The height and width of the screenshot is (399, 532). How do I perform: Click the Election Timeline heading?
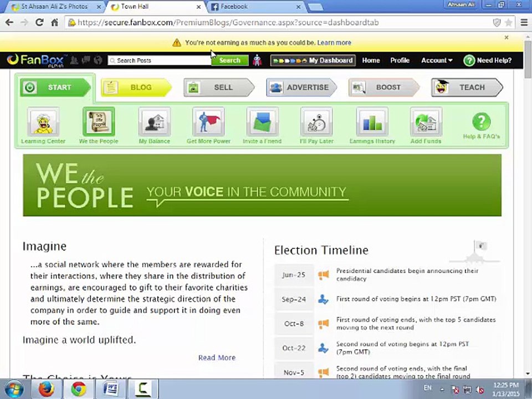click(321, 250)
